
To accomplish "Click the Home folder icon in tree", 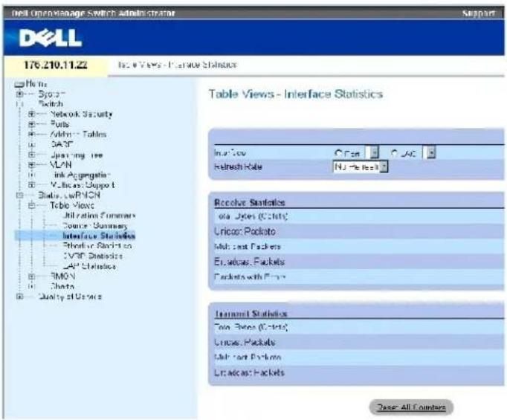I will 19,85.
